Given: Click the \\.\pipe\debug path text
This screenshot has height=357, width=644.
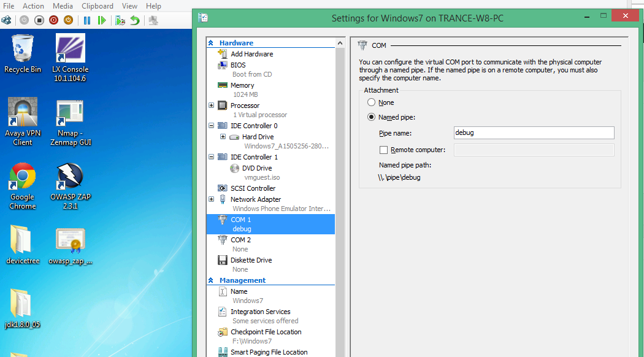Looking at the screenshot, I should click(x=399, y=177).
